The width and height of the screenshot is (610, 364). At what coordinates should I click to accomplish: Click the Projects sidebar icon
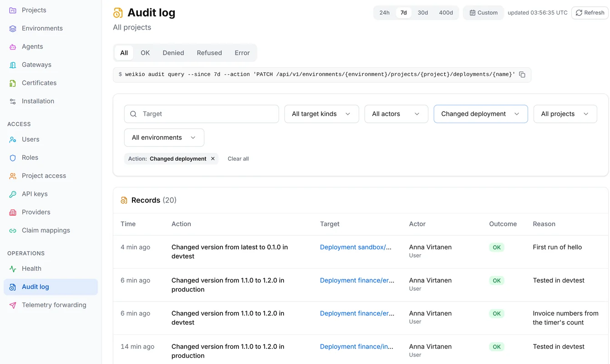coord(13,10)
